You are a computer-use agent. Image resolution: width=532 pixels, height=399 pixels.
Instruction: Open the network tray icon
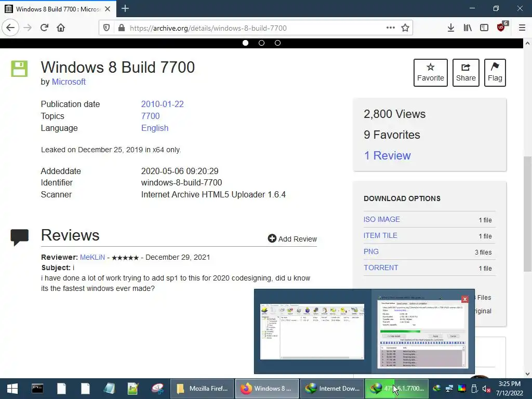pos(449,389)
